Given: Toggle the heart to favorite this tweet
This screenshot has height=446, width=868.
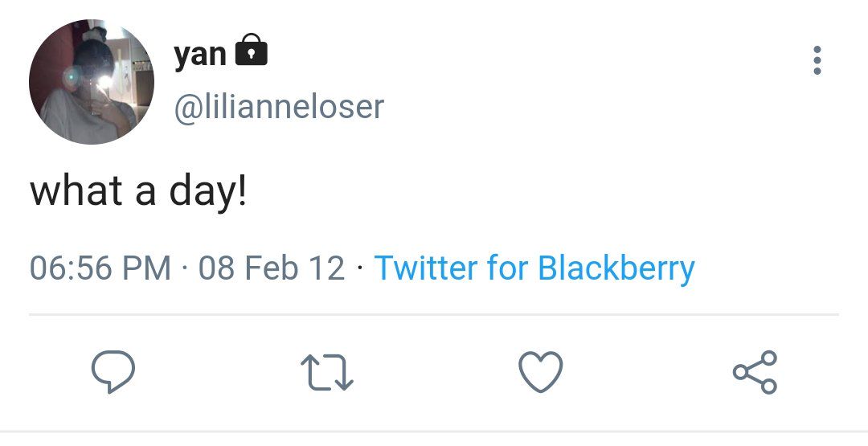Looking at the screenshot, I should [540, 372].
